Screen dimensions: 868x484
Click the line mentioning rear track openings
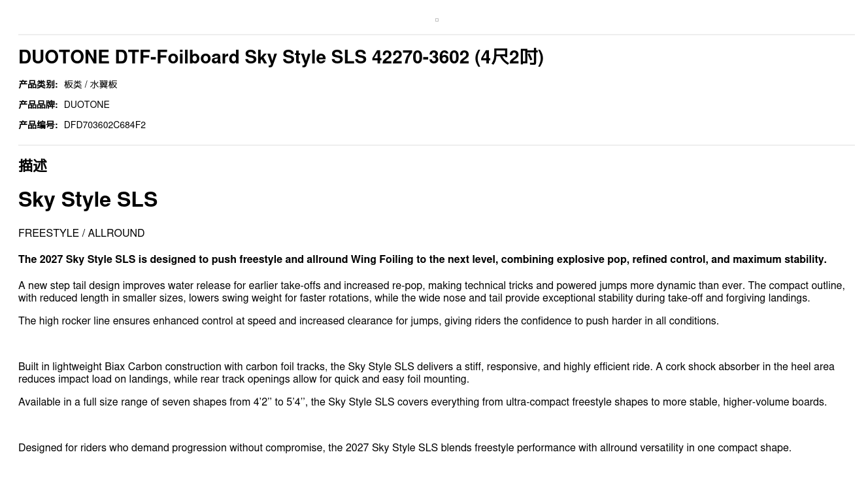coord(244,379)
